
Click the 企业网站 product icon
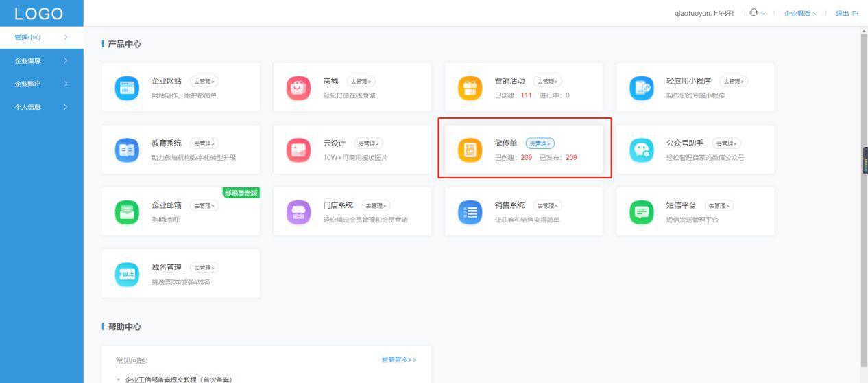125,88
